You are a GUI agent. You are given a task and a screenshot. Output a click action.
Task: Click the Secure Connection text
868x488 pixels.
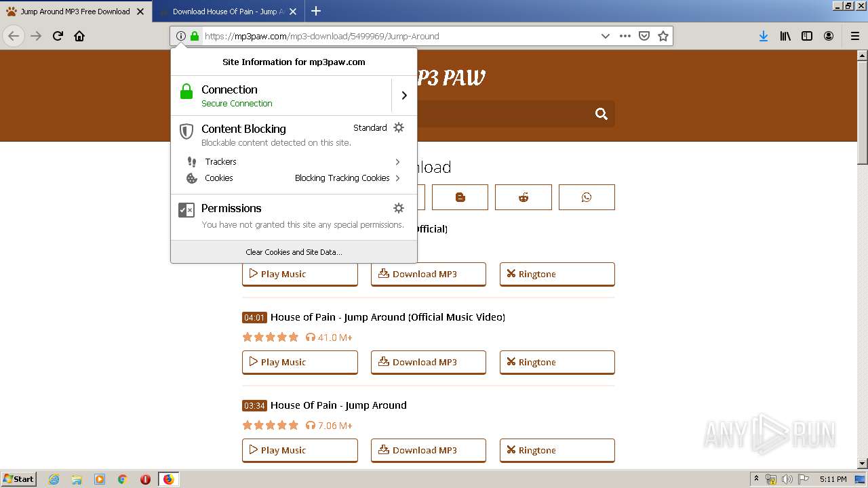click(x=237, y=104)
